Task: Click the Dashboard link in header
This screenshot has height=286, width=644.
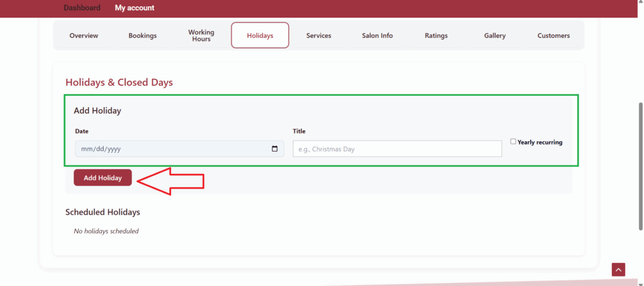Action: (x=82, y=8)
